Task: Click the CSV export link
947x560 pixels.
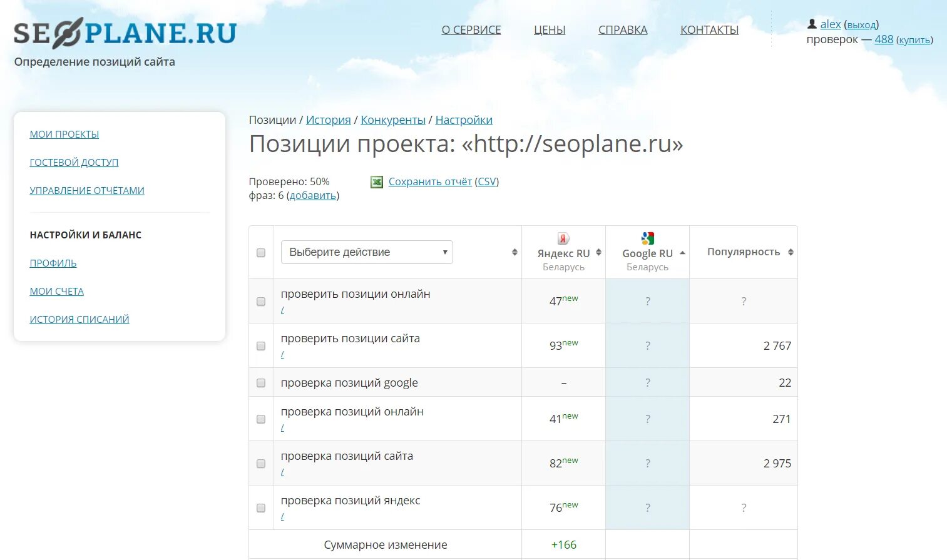Action: coord(487,181)
